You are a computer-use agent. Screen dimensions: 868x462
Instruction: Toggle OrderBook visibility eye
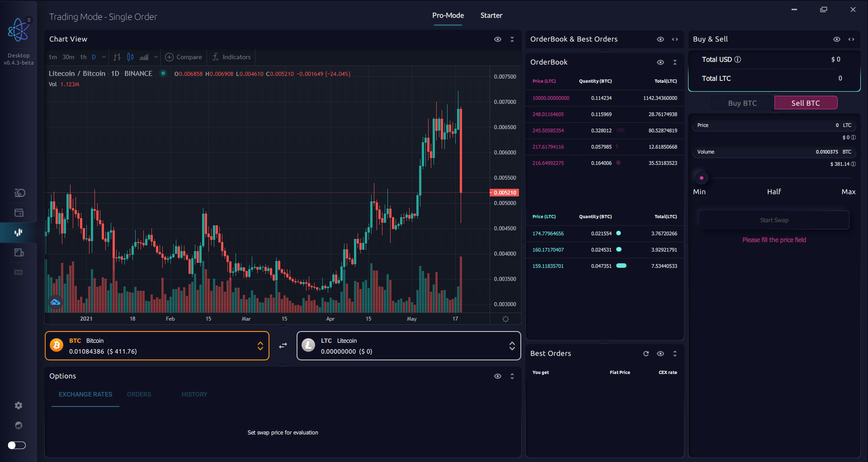click(660, 62)
